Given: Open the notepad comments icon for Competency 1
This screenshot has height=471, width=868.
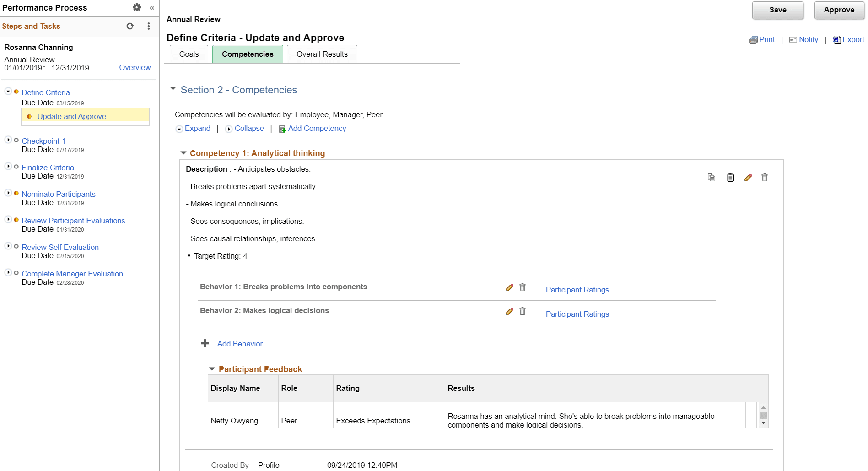Looking at the screenshot, I should coord(730,178).
